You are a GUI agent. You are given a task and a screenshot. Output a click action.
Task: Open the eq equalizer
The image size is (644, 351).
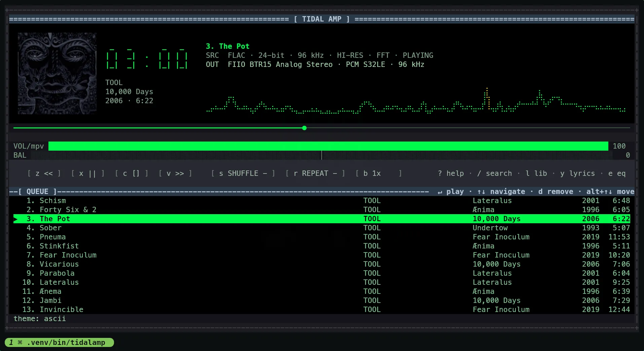617,173
